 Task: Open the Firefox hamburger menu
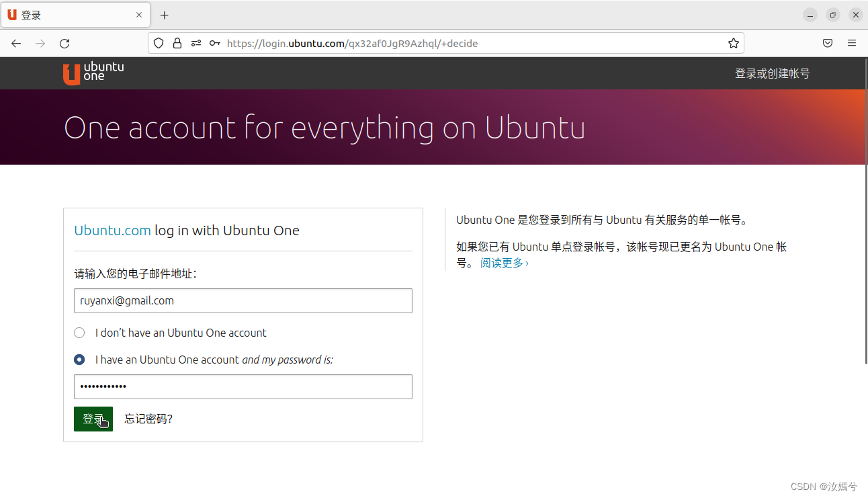pyautogui.click(x=852, y=43)
